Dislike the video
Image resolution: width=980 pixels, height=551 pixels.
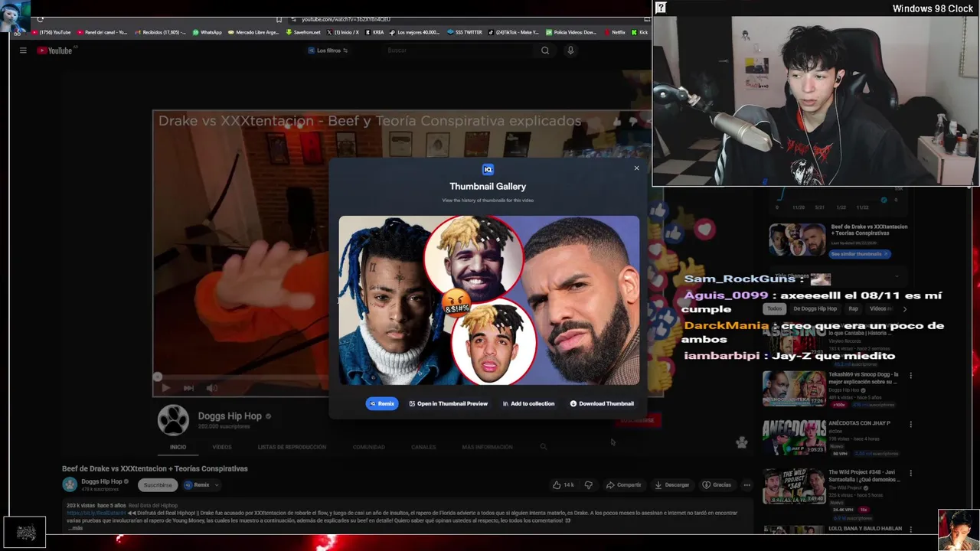pyautogui.click(x=589, y=485)
